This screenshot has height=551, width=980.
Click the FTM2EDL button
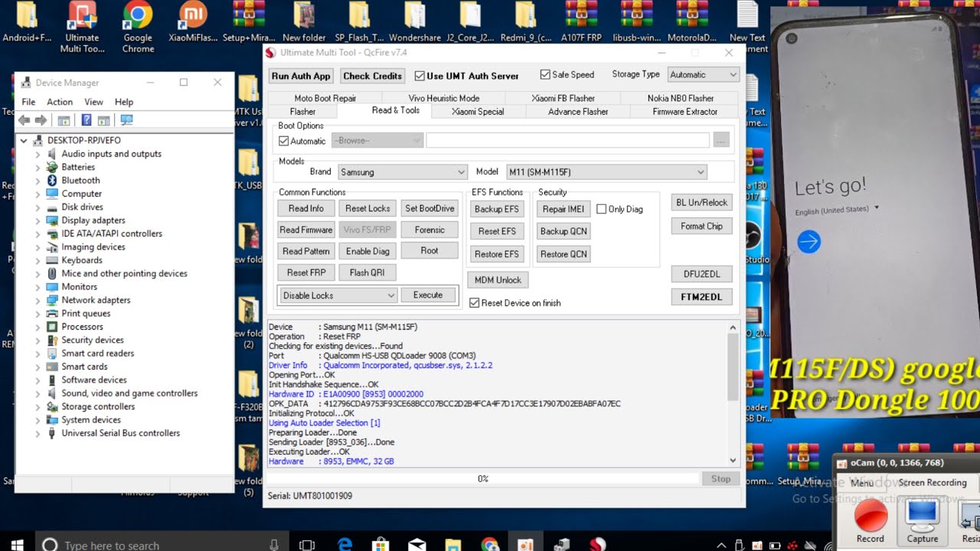[701, 297]
